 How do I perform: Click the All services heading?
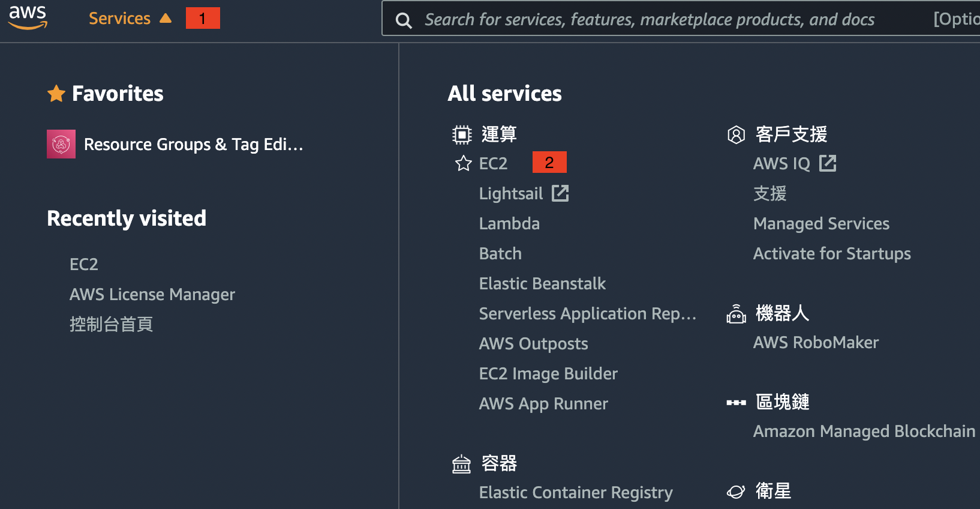pyautogui.click(x=504, y=94)
